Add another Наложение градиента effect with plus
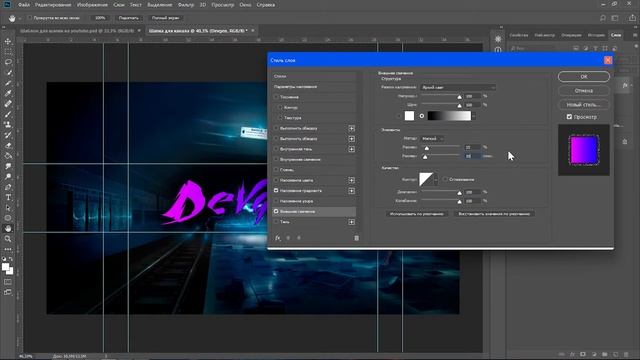This screenshot has height=360, width=640. (x=351, y=191)
